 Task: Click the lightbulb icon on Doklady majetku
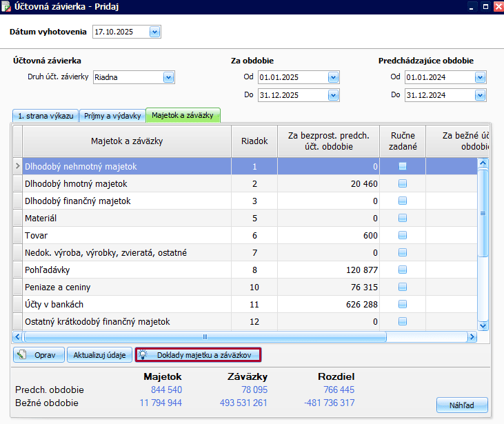(143, 355)
